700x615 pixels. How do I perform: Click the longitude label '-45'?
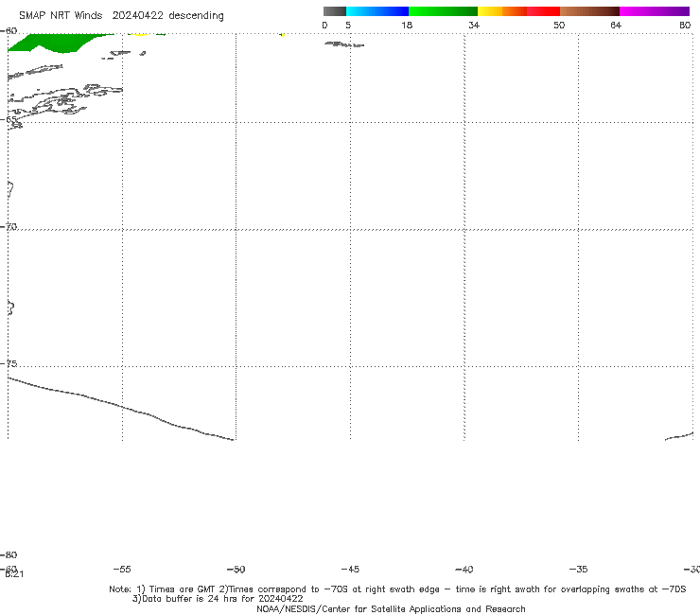350,570
